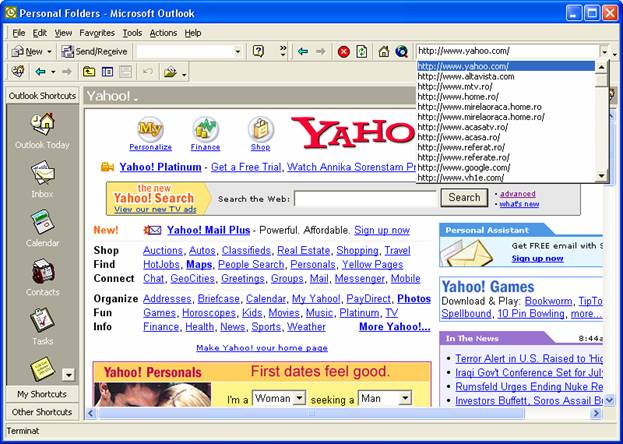Image resolution: width=623 pixels, height=444 pixels.
Task: Click the New item button
Action: click(x=27, y=51)
